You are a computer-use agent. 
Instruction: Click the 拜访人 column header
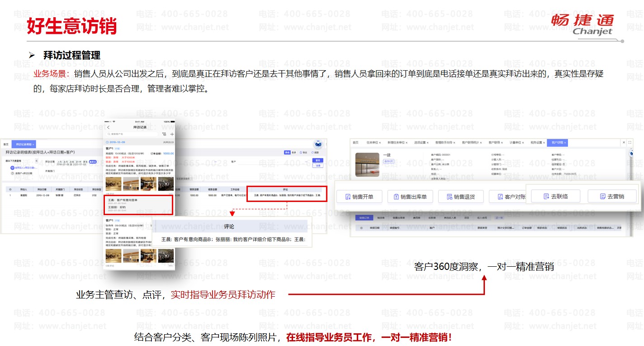pos(24,189)
